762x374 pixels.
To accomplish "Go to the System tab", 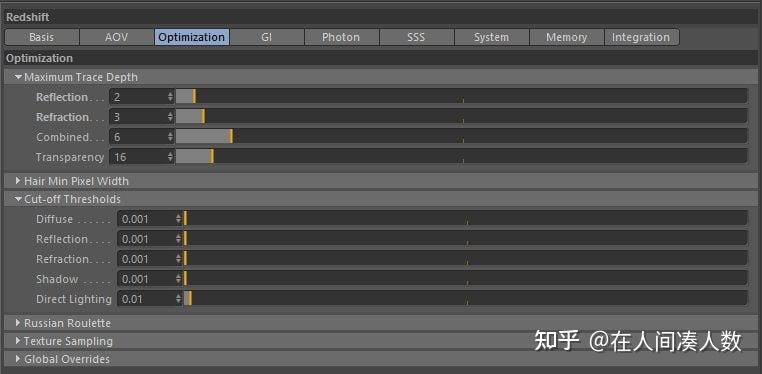I will coord(491,37).
